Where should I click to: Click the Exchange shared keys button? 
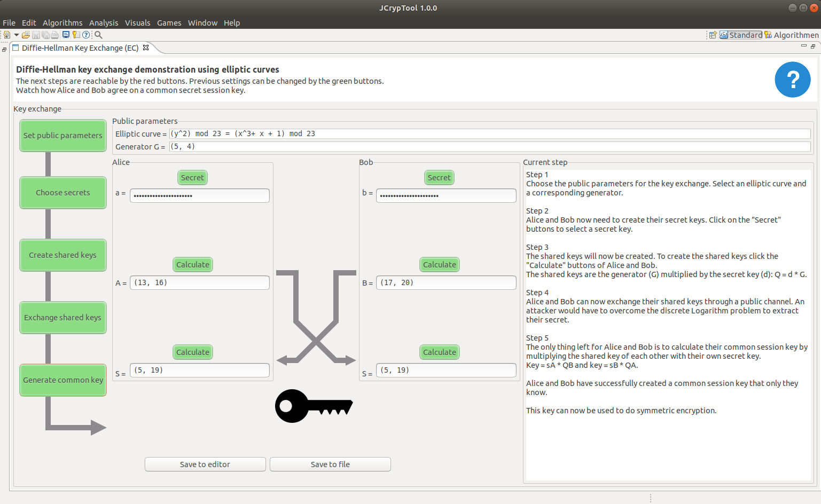(63, 318)
